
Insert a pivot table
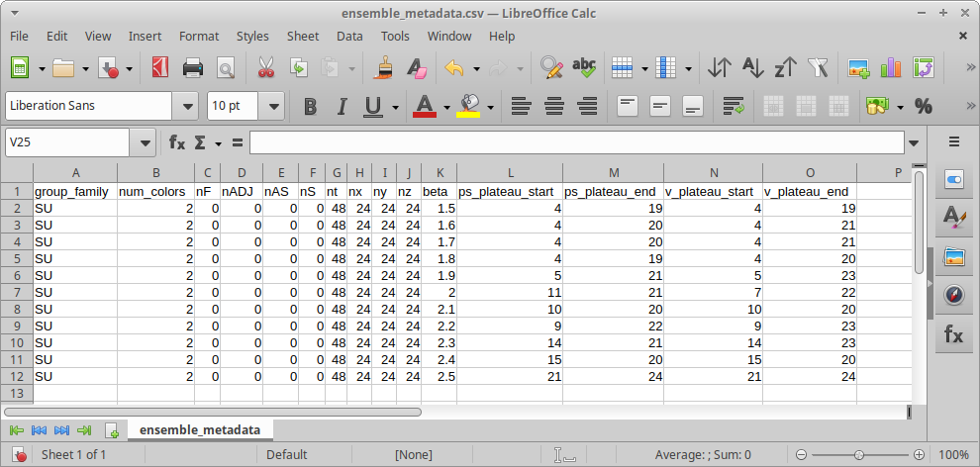(924, 67)
